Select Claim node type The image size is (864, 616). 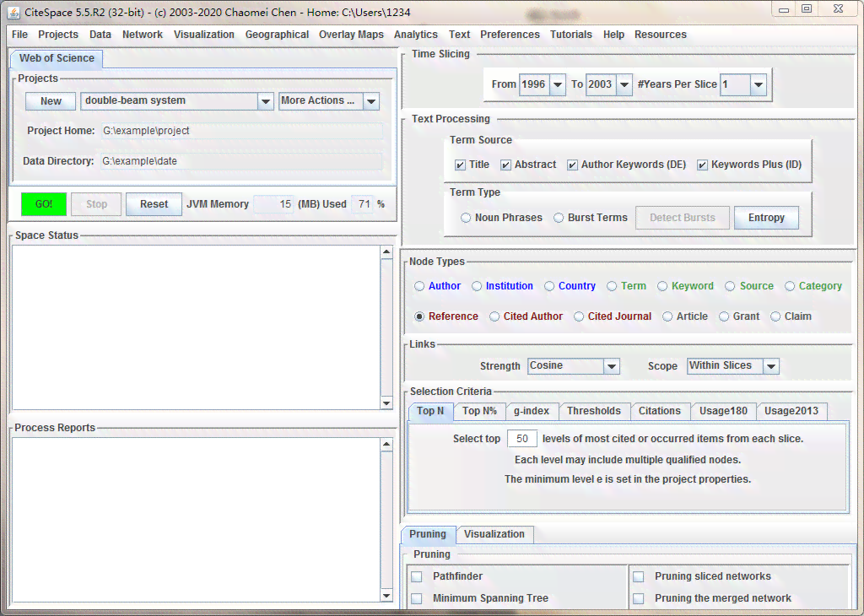[775, 316]
